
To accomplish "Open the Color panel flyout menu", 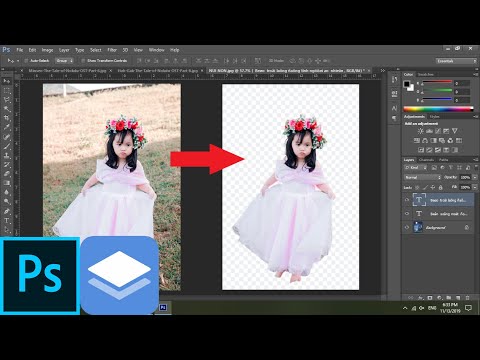I will pos(475,74).
